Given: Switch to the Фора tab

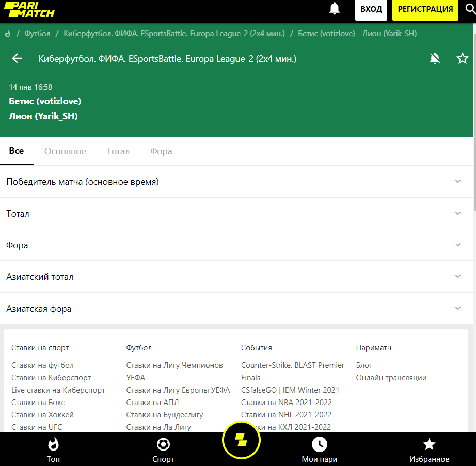Looking at the screenshot, I should tap(161, 151).
